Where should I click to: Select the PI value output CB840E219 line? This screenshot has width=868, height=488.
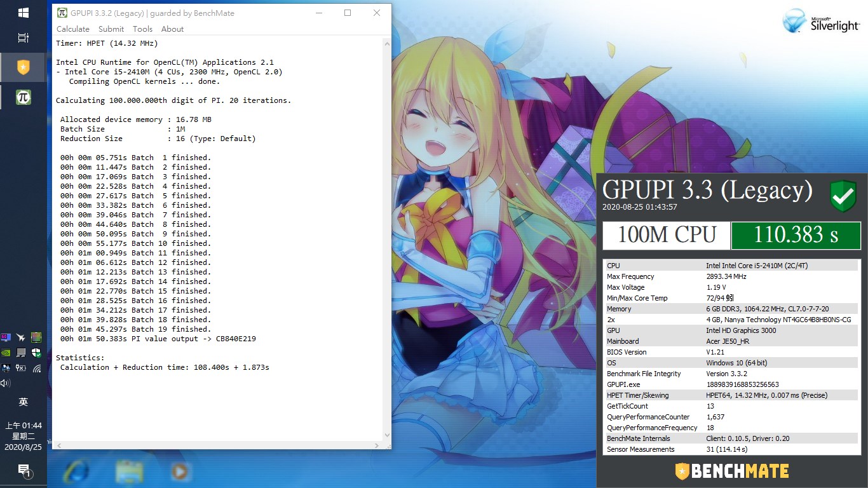point(158,339)
